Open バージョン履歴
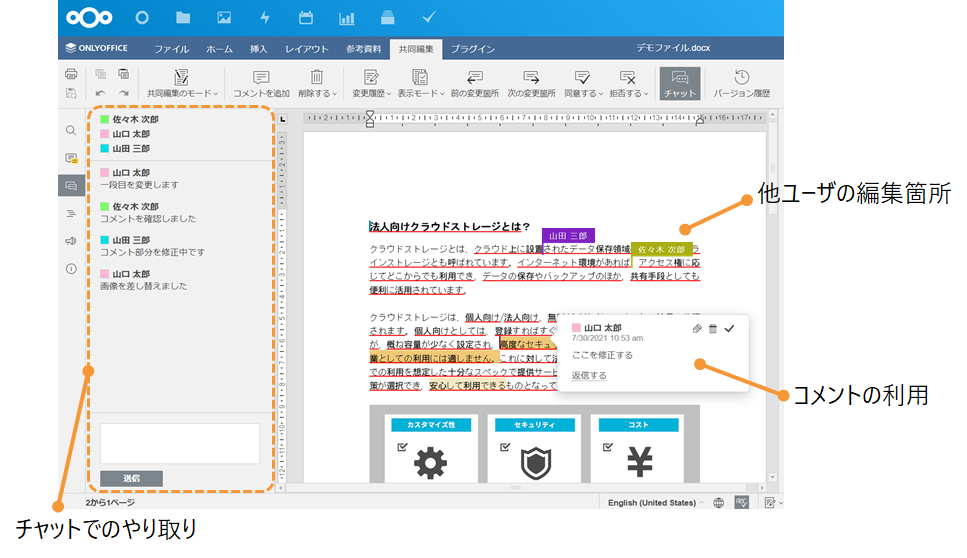The width and height of the screenshot is (967, 558). (x=741, y=83)
